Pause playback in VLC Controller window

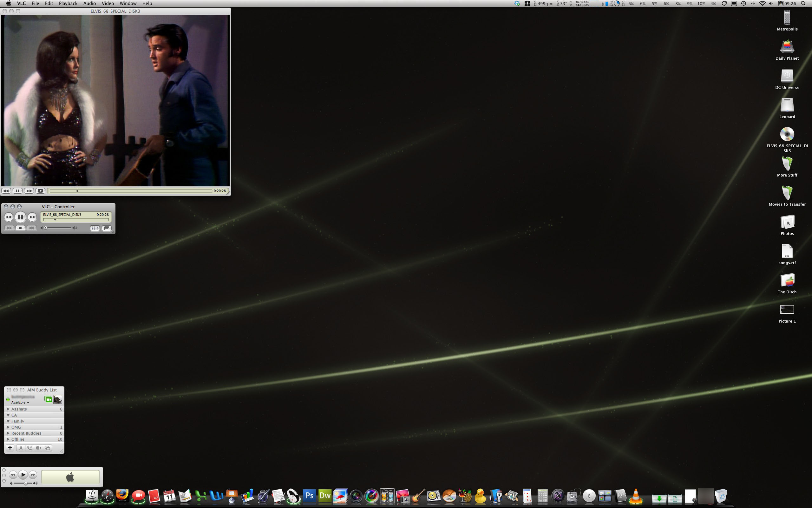(x=20, y=217)
